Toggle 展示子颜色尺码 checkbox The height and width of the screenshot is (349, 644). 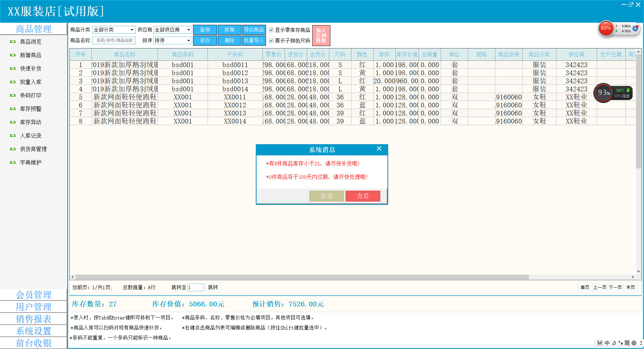(x=271, y=41)
